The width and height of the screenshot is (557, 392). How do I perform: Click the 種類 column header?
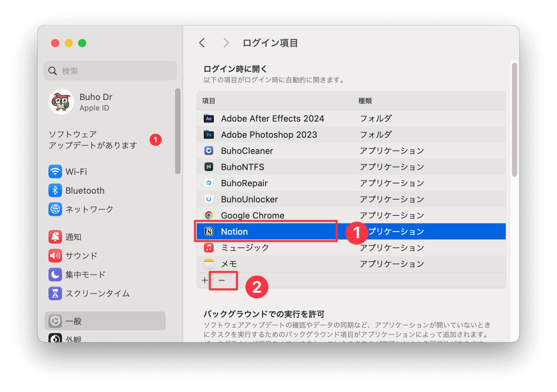(365, 101)
